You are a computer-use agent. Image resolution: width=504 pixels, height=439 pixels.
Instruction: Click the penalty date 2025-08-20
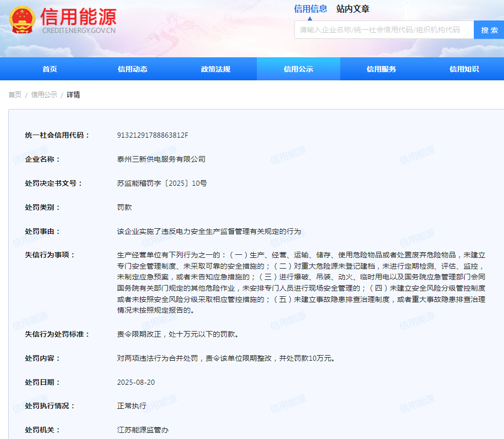pos(136,382)
